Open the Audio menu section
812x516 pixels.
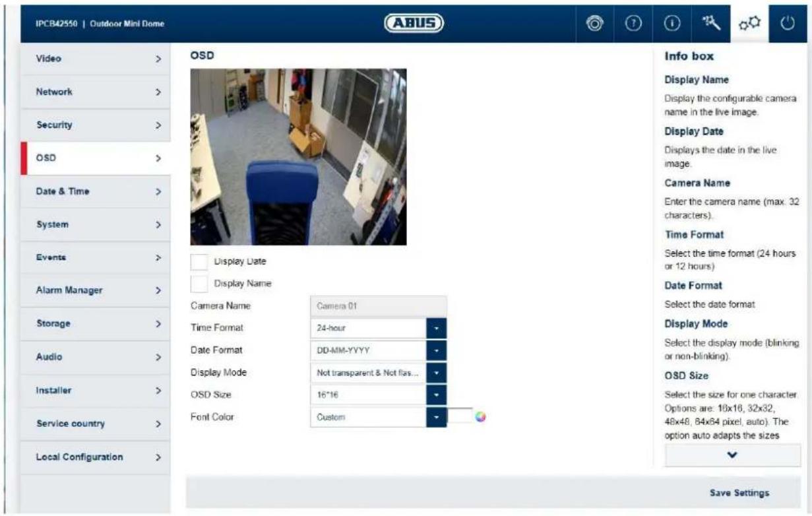96,357
